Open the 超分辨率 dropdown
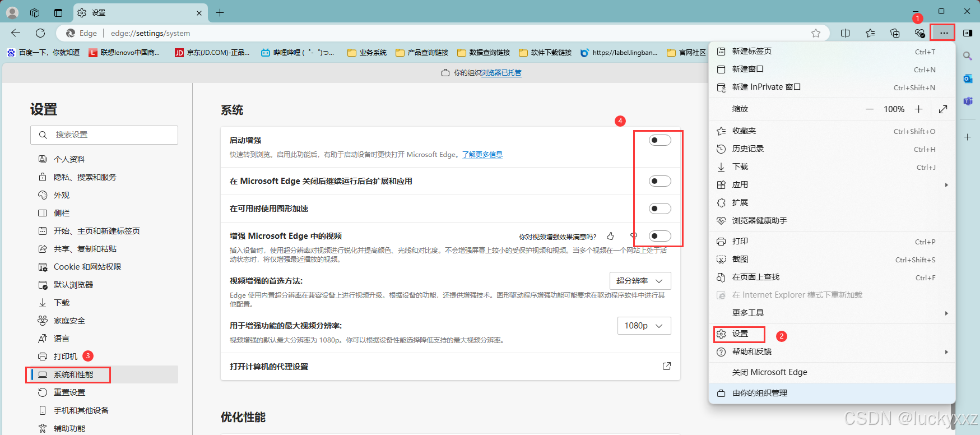The width and height of the screenshot is (980, 435). point(640,281)
